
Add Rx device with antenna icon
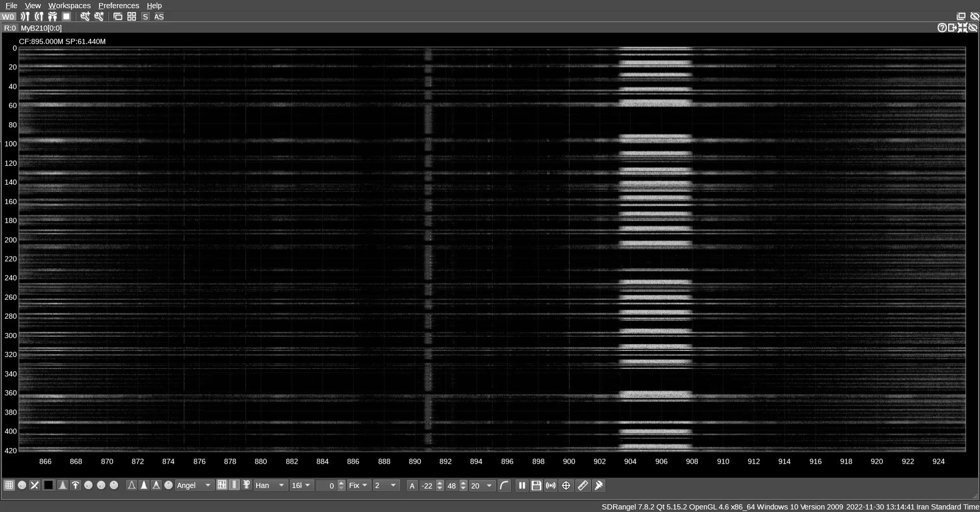tap(25, 16)
